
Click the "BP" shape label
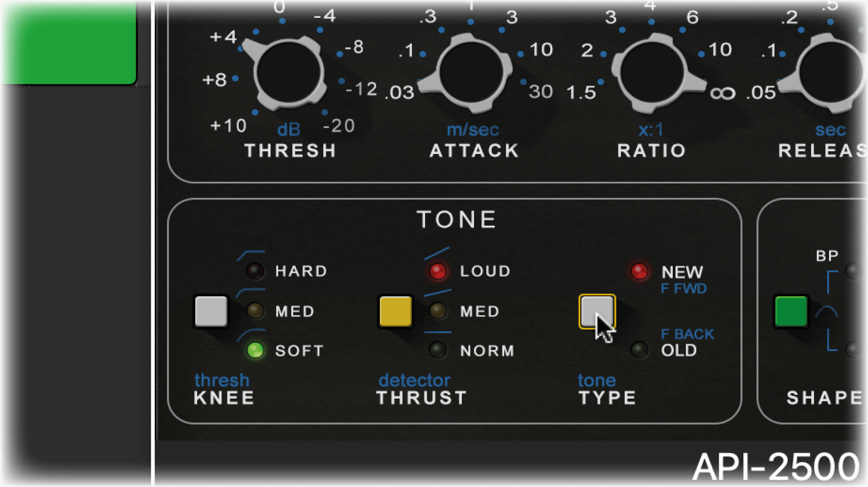point(827,256)
